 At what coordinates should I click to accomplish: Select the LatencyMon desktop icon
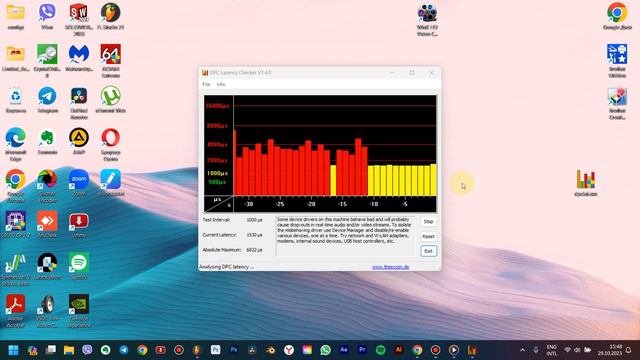[47, 266]
